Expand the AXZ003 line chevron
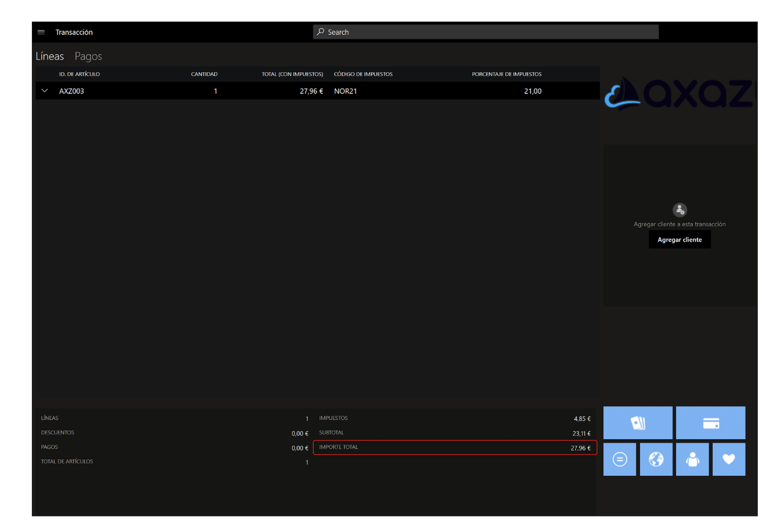 [45, 91]
